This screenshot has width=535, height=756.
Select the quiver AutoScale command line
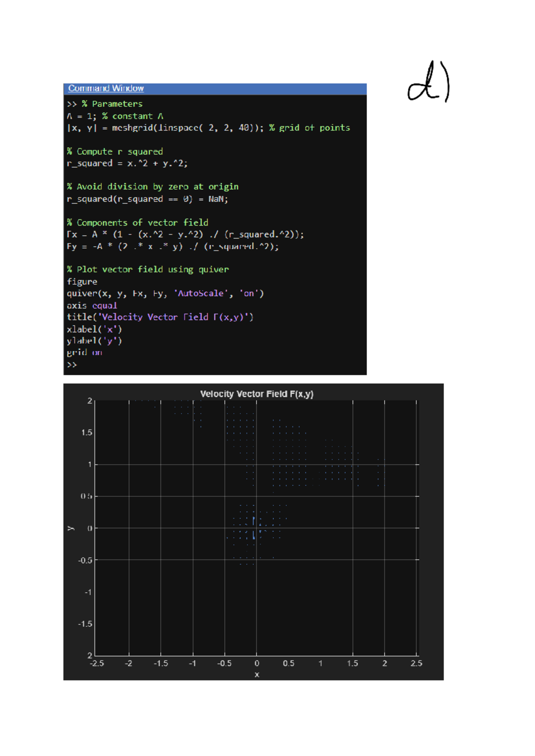tap(165, 293)
